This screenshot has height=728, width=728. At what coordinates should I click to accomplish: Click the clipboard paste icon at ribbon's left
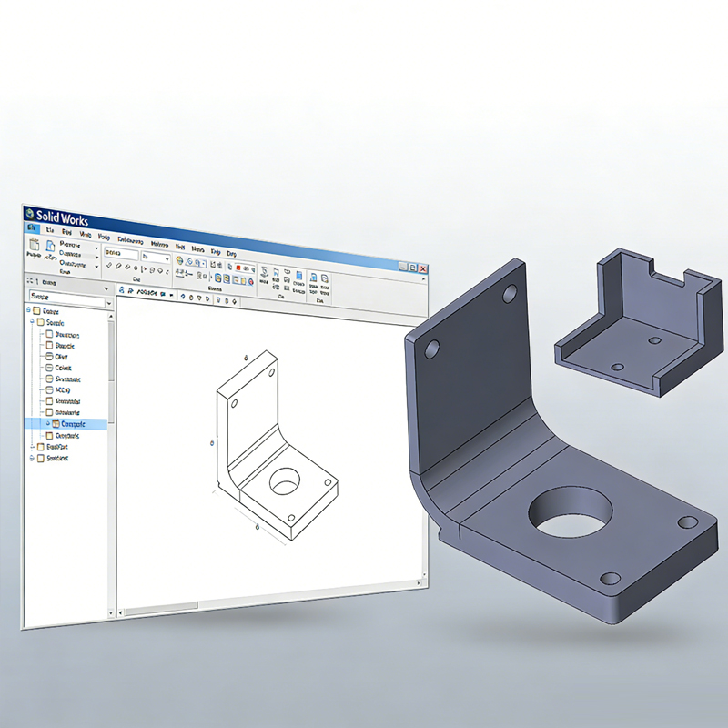coord(34,245)
